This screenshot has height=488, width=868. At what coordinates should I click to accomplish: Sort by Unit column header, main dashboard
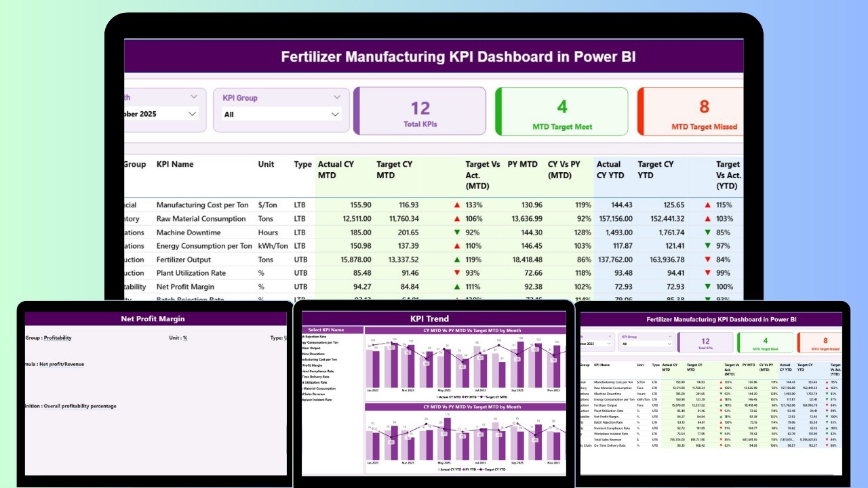(x=267, y=164)
